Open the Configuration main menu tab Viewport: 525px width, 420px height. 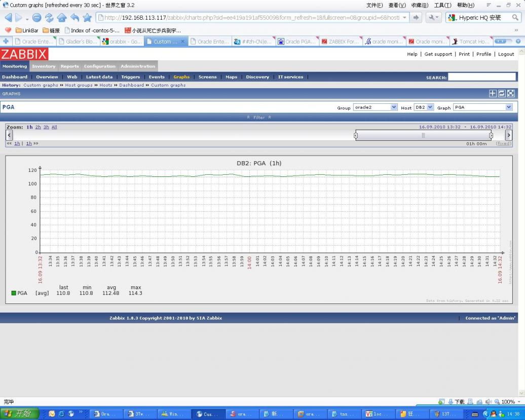point(99,66)
